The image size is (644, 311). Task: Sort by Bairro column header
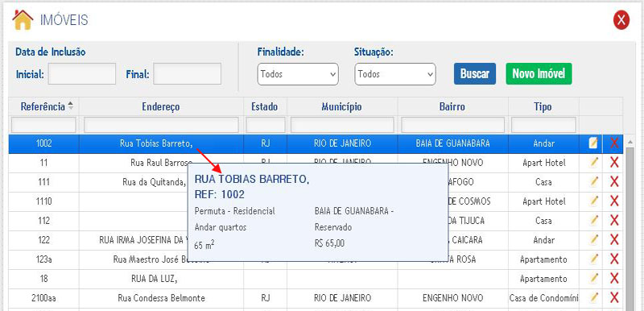tap(452, 107)
